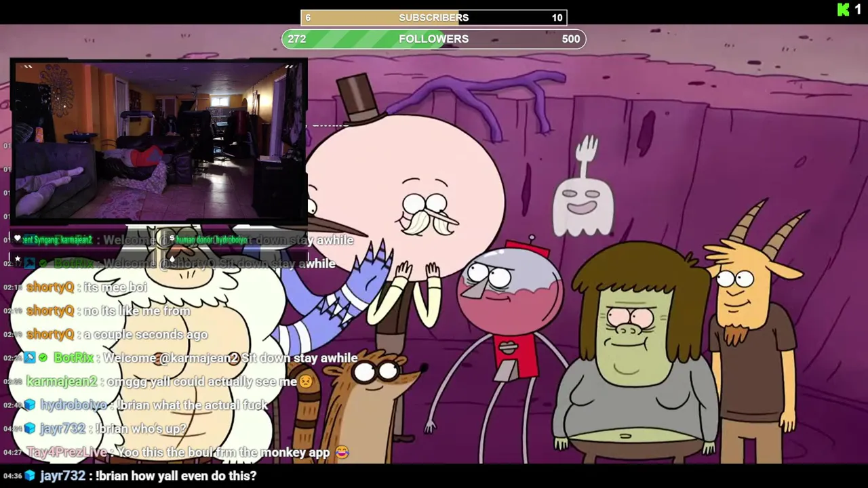The image size is (868, 488).
Task: Click the FOLLOWERS goal progress bar
Action: point(434,39)
